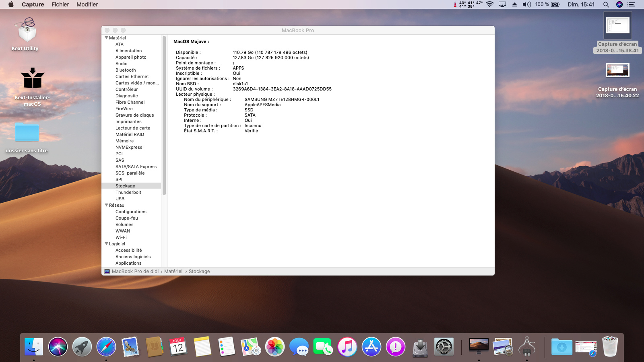
Task: Open Contacts book icon in dock
Action: (x=154, y=347)
